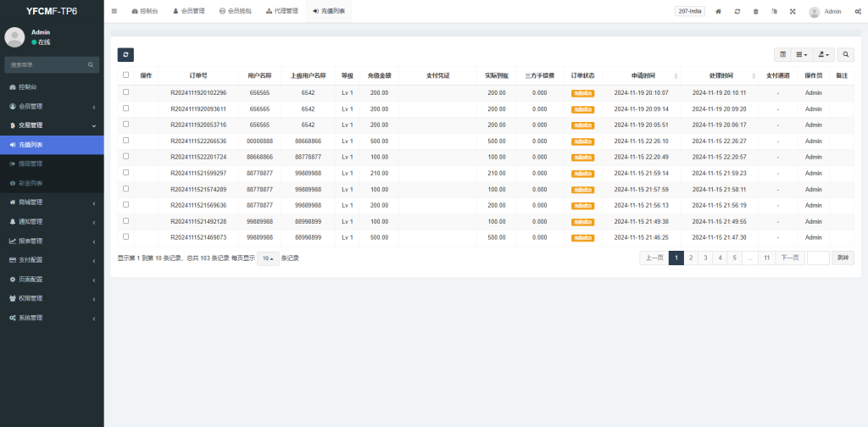Image resolution: width=868 pixels, height=427 pixels.
Task: Tick checkbox for order R2024111522266536
Action: 126,141
